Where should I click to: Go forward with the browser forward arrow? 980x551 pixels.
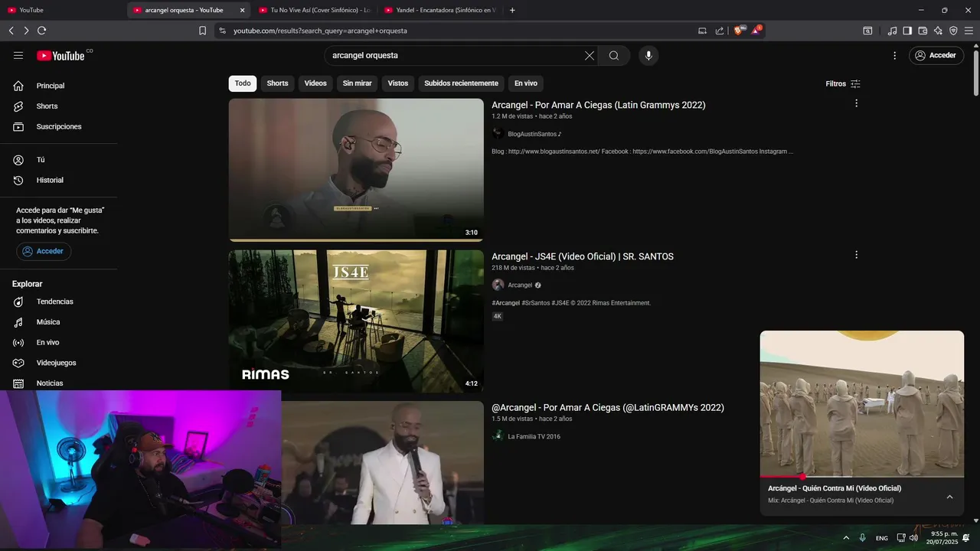click(x=26, y=31)
